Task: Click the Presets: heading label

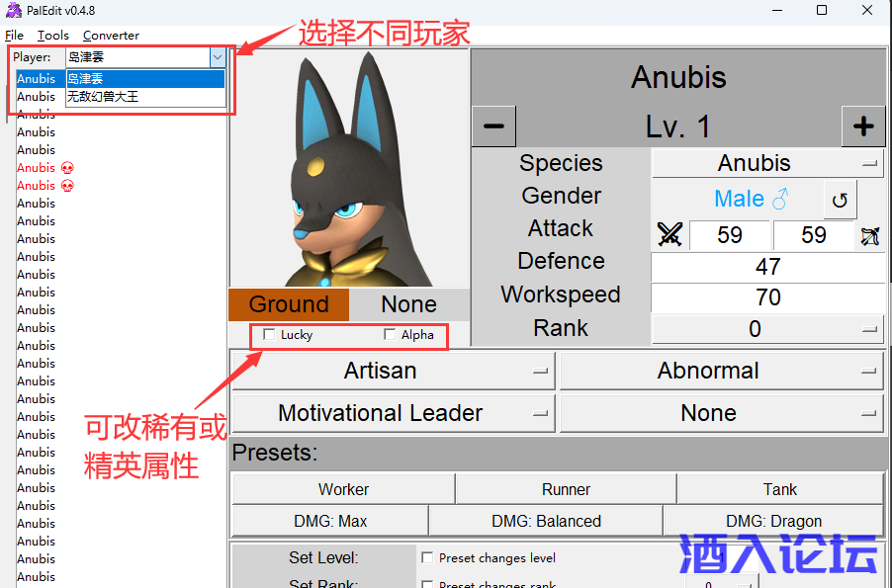Action: (275, 453)
